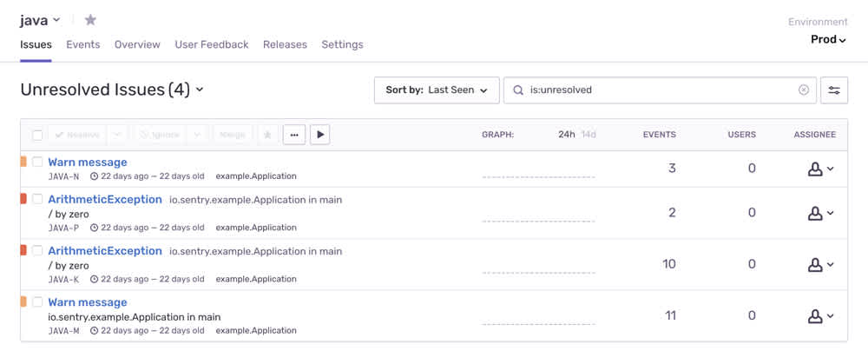Image resolution: width=868 pixels, height=351 pixels.
Task: Open the Sort by Last Seen dropdown
Action: [x=437, y=89]
